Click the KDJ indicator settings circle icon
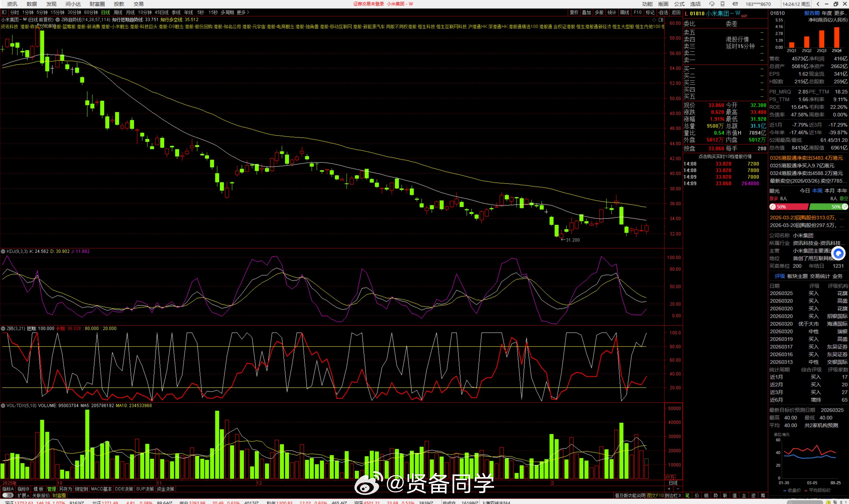This screenshot has height=504, width=849. [3, 251]
